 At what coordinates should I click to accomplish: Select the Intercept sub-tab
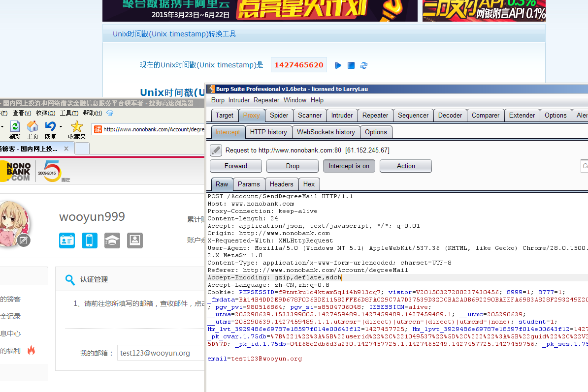coord(228,132)
